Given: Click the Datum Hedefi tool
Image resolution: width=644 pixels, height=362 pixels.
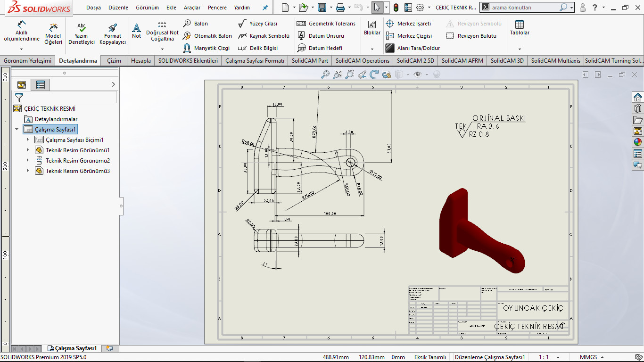Looking at the screenshot, I should click(x=320, y=48).
